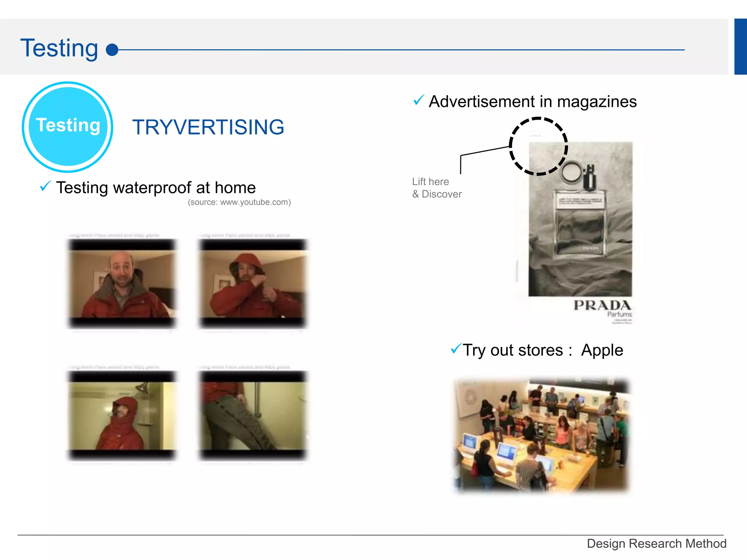Click the dark blue bar at top-right edge
Image resolution: width=747 pixels, height=560 pixels.
pyautogui.click(x=740, y=47)
